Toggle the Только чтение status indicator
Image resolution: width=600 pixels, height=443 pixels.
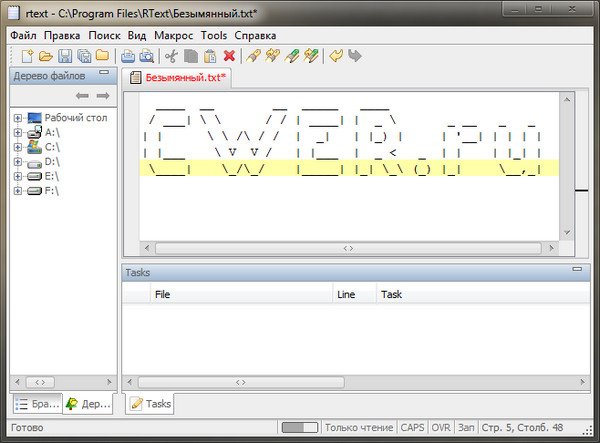tap(359, 427)
